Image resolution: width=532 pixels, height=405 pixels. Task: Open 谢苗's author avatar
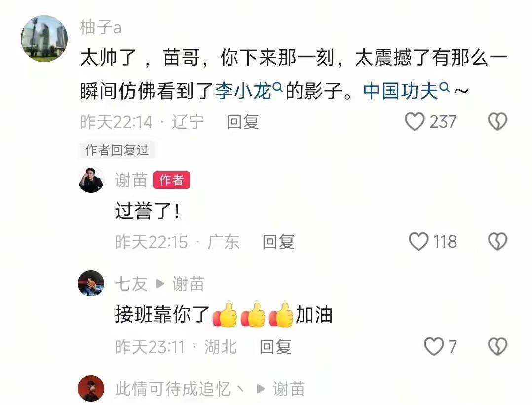click(x=91, y=180)
